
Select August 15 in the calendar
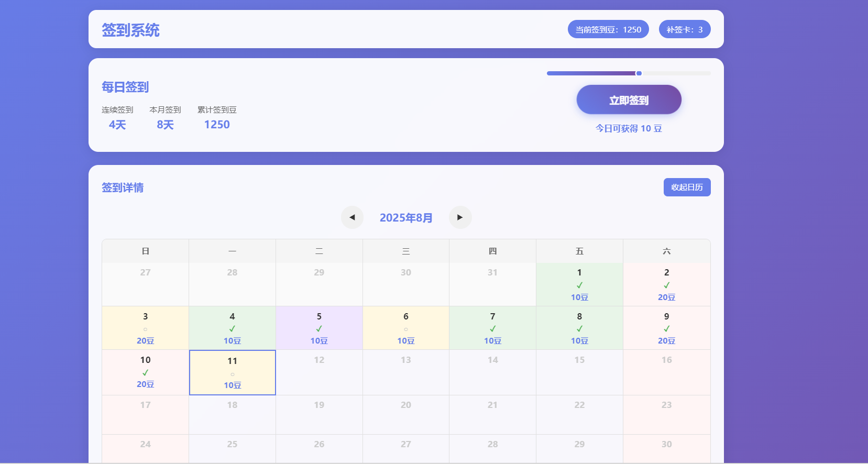tap(579, 372)
